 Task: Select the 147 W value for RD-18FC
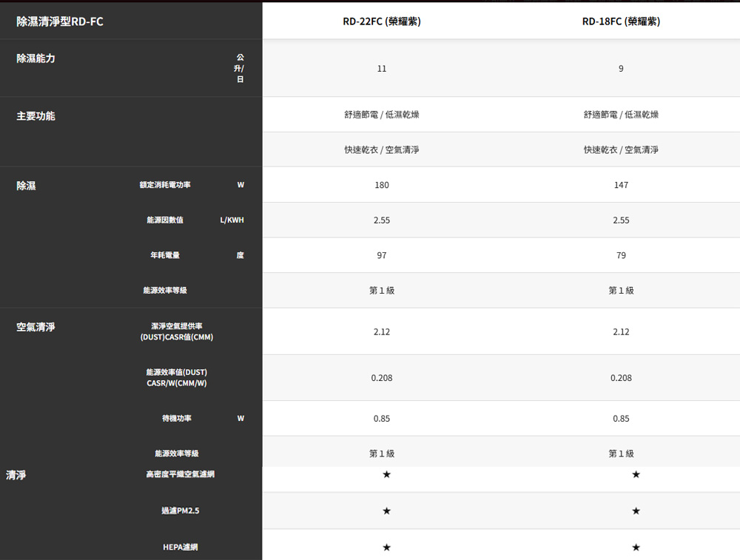point(621,185)
